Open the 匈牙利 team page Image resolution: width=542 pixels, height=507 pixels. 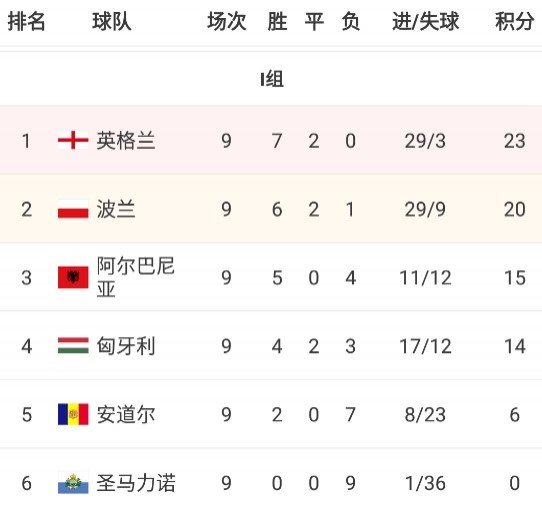coord(126,346)
